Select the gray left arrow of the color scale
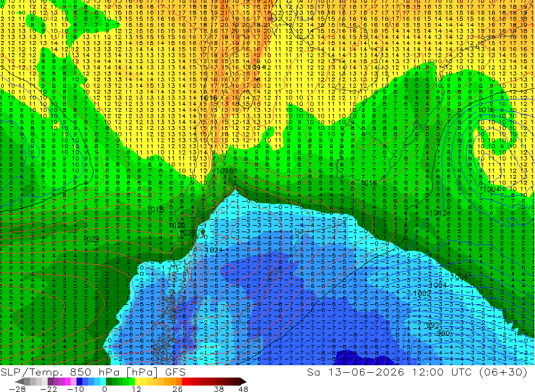Screen dimensions: 535x392 coord(19,381)
